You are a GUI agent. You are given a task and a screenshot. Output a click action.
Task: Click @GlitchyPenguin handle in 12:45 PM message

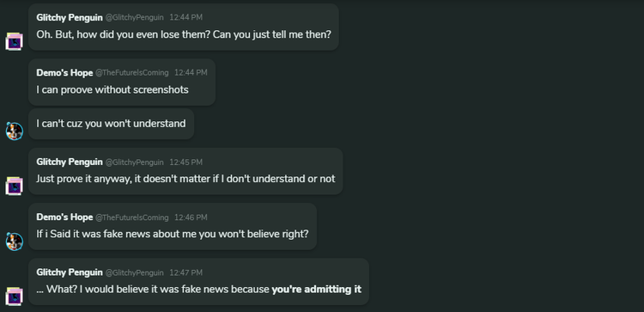click(x=134, y=162)
